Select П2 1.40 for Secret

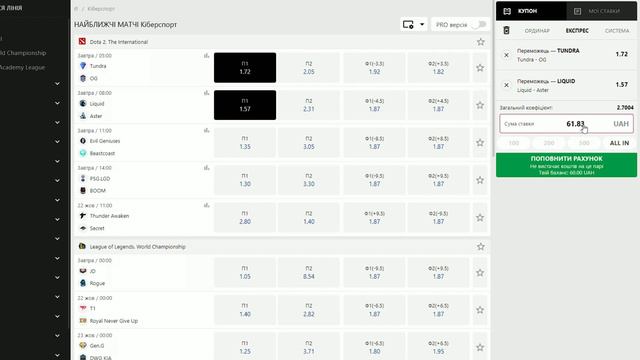click(x=309, y=218)
